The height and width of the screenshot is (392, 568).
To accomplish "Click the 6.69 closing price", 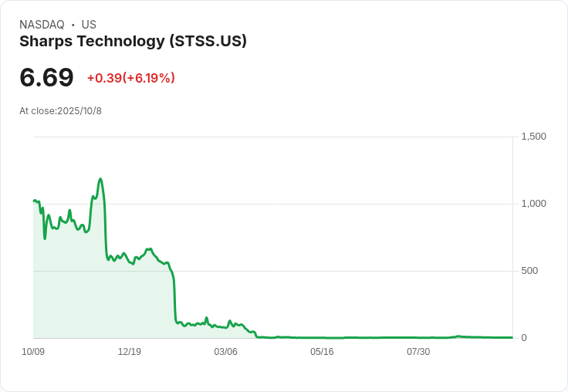I will [46, 77].
